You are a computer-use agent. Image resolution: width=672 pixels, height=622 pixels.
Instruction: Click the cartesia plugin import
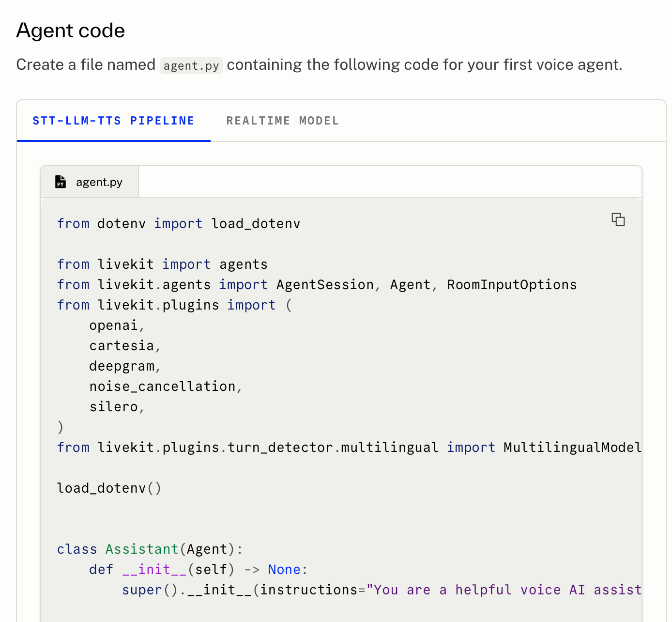[x=122, y=345]
